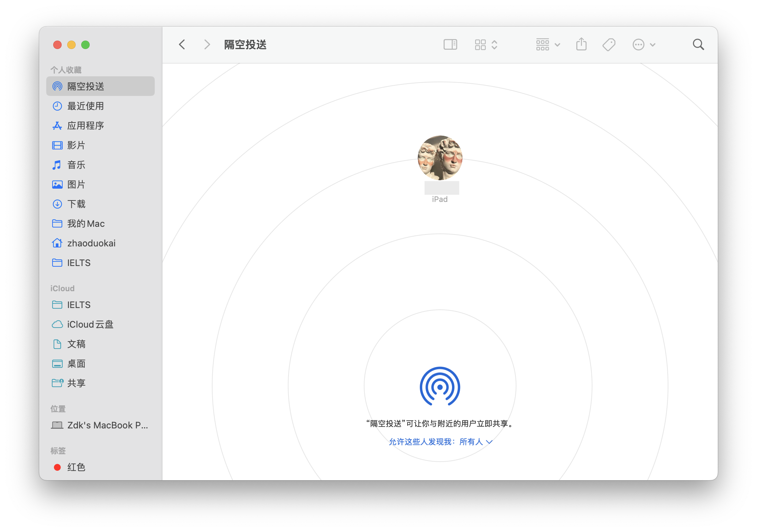Expand the group-by dropdown

pyautogui.click(x=548, y=44)
